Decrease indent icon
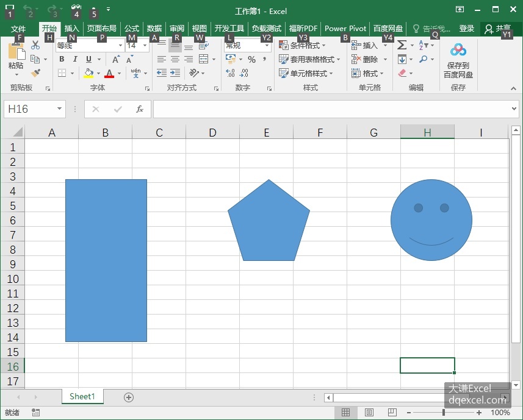 point(162,73)
